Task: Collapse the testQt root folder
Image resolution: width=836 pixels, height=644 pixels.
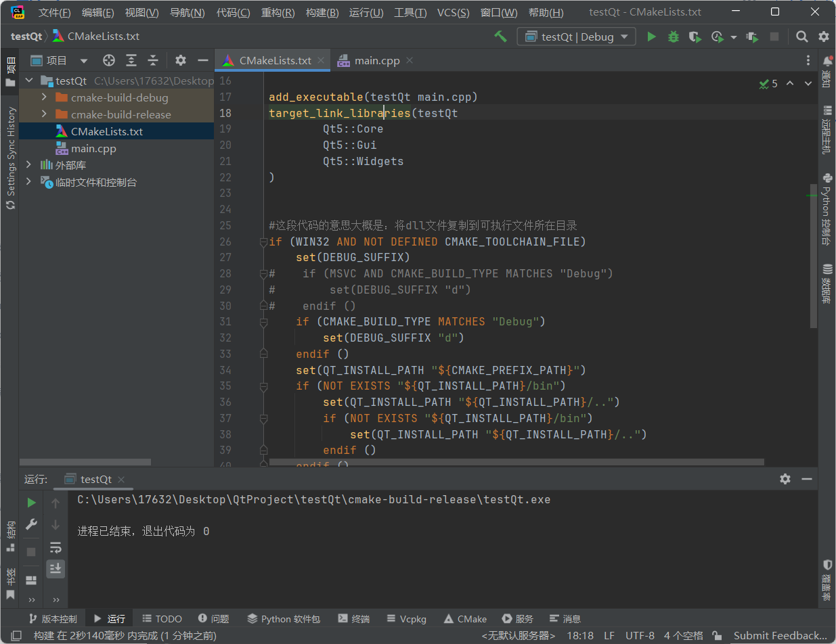Action: click(x=28, y=80)
